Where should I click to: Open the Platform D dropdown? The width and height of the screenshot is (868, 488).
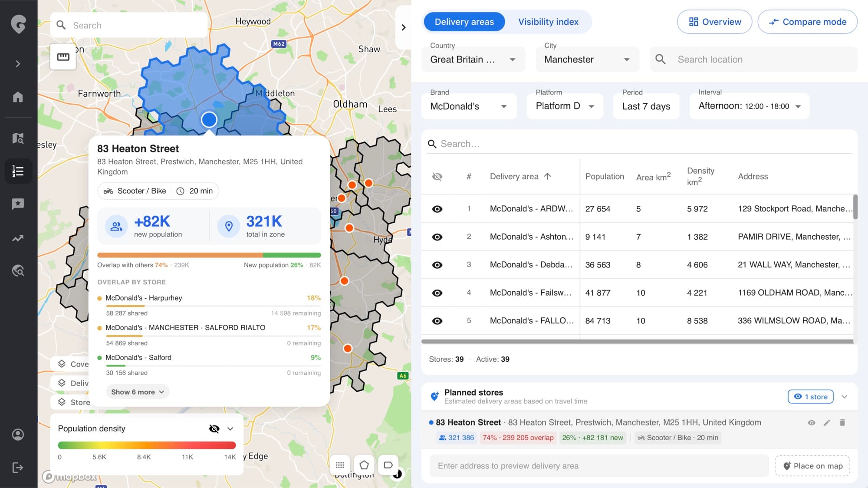[565, 106]
